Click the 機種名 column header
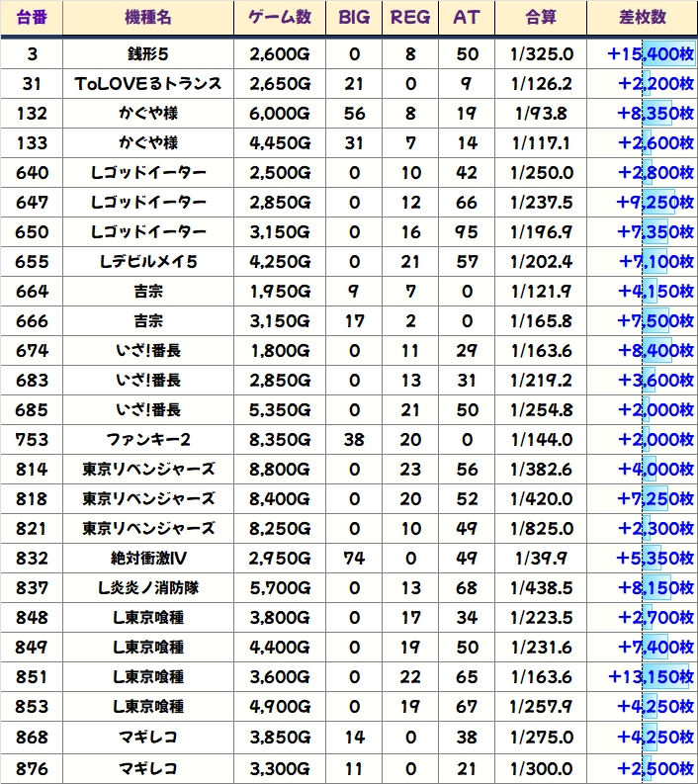Viewport: 698px width, 784px height. click(x=148, y=18)
